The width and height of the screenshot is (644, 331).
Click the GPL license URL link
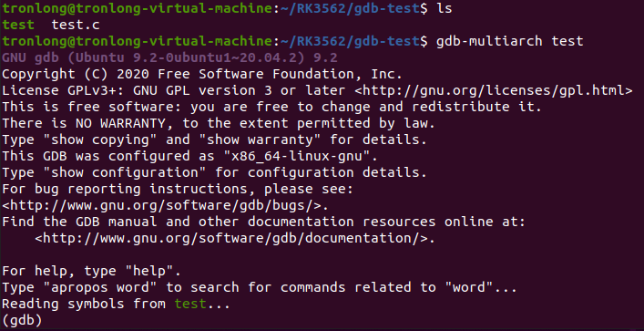494,90
